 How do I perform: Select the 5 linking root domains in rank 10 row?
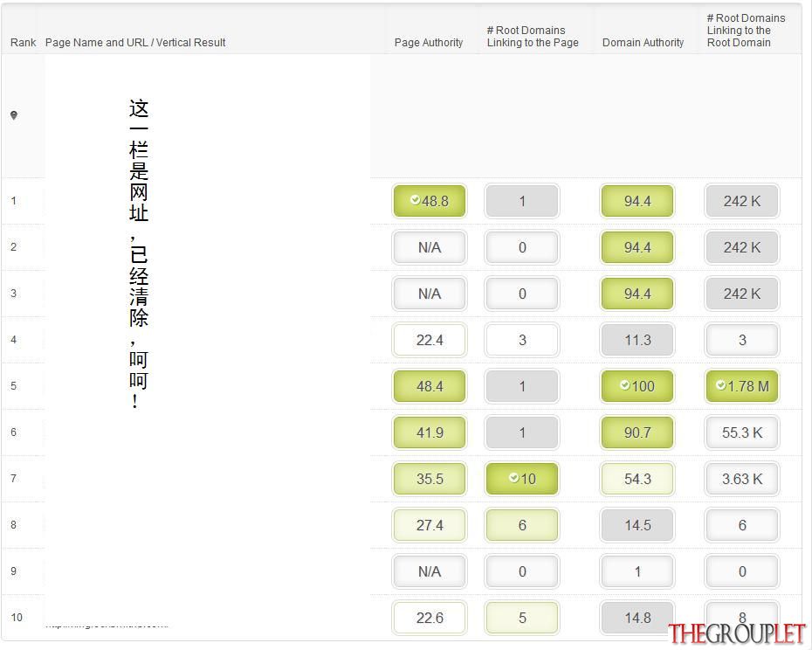pyautogui.click(x=522, y=618)
